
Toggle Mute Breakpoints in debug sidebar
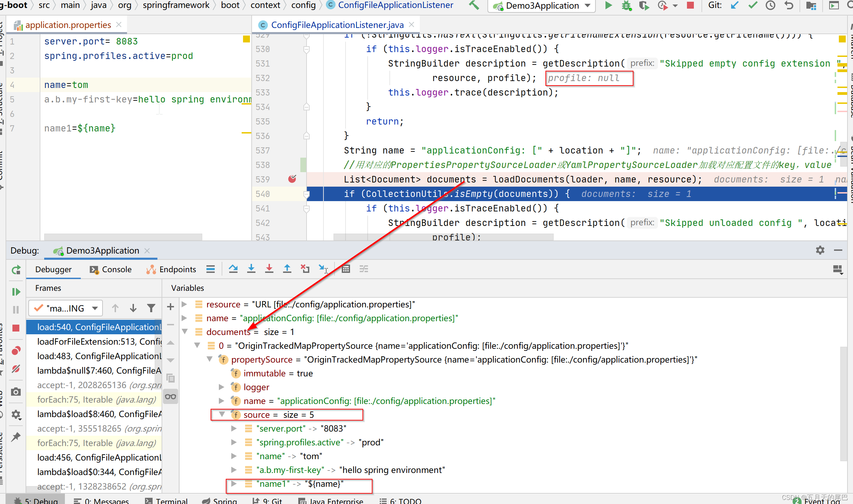click(16, 369)
